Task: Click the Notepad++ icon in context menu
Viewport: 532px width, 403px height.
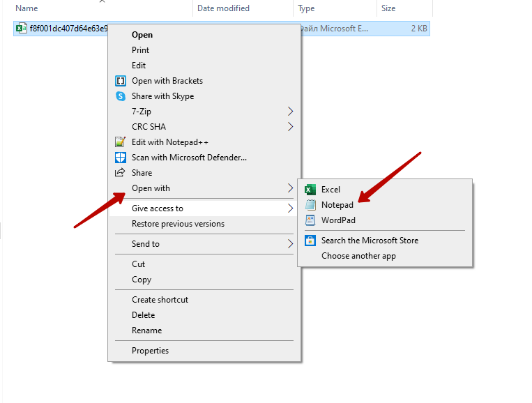Action: 121,142
